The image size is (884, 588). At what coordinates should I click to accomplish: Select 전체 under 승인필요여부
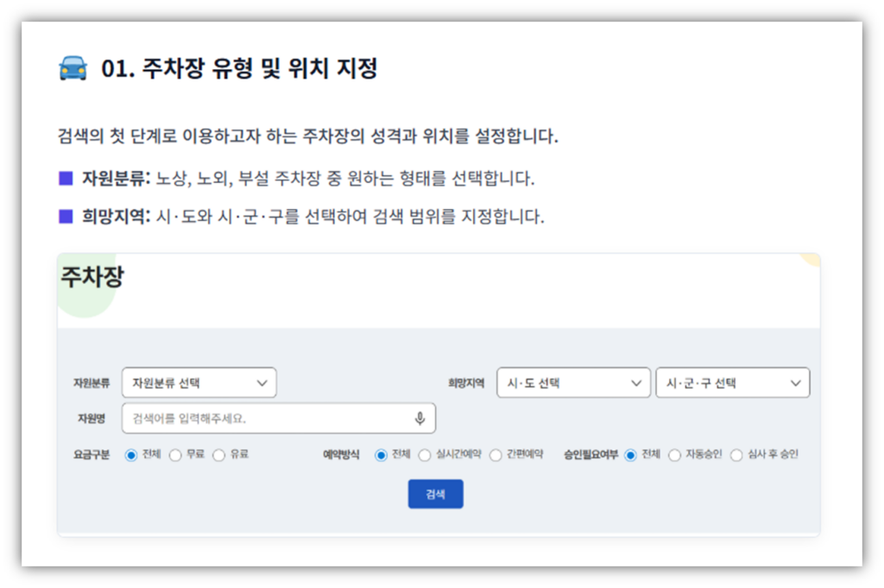tap(630, 455)
